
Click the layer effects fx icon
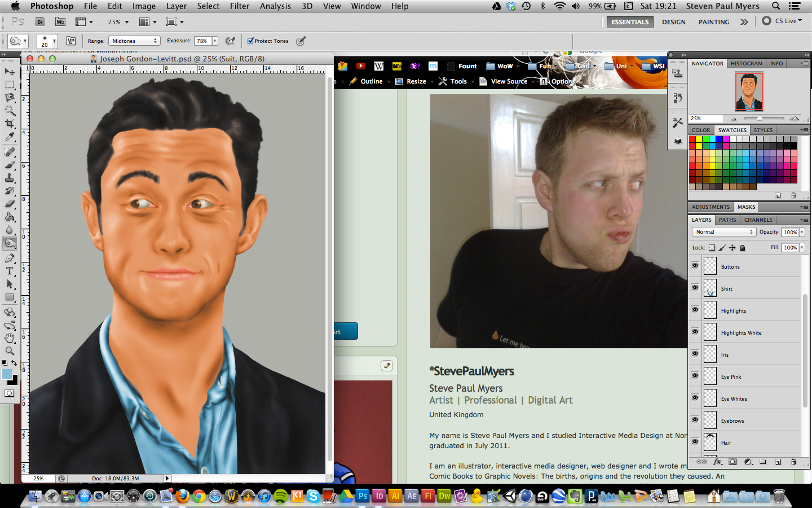click(x=717, y=462)
